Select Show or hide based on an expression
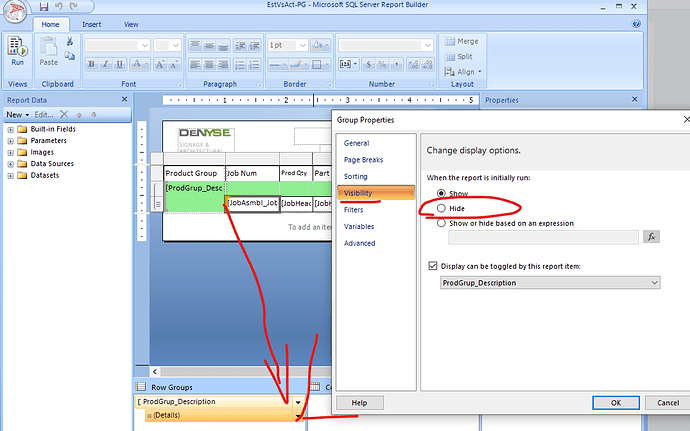Image resolution: width=690 pixels, height=431 pixels. pos(441,223)
